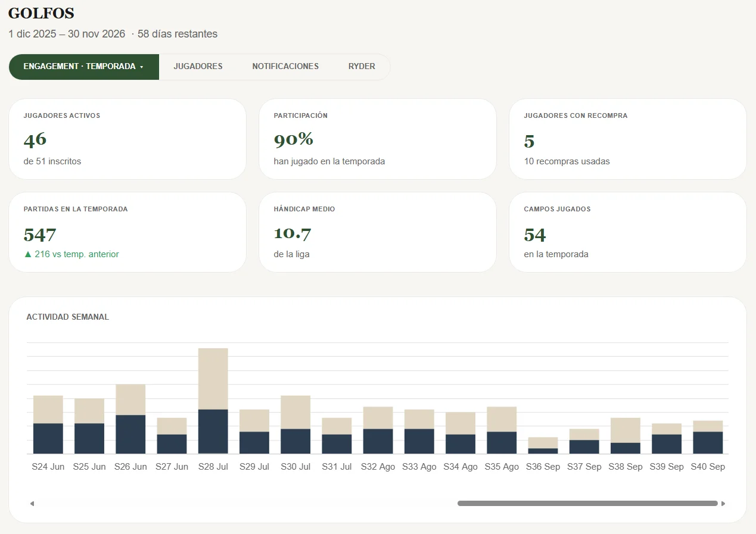Switch to the Jugadores tab
This screenshot has width=756, height=534.
coord(198,67)
